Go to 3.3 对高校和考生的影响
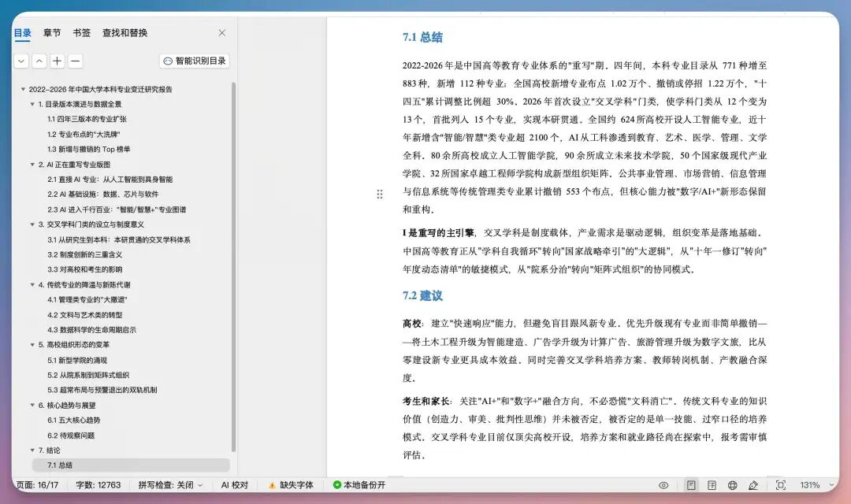Screen dimensions: 851x504 click(84, 269)
